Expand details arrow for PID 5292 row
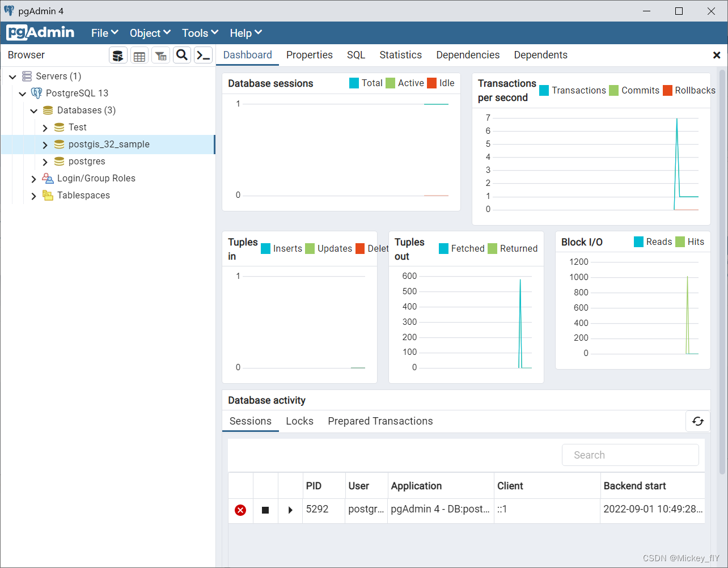Viewport: 728px width, 568px height. tap(290, 510)
